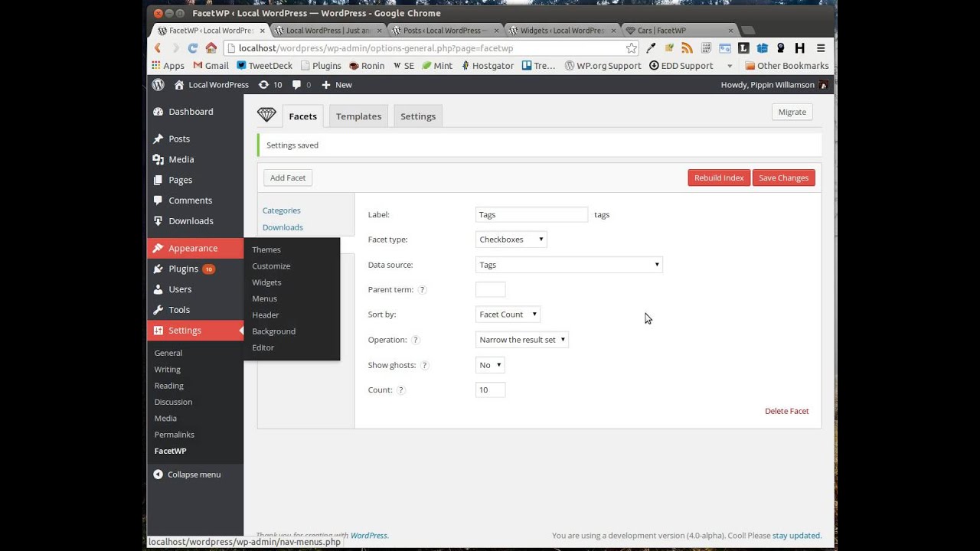Screen dimensions: 980x551
Task: Click the Operation help question mark
Action: click(x=416, y=340)
